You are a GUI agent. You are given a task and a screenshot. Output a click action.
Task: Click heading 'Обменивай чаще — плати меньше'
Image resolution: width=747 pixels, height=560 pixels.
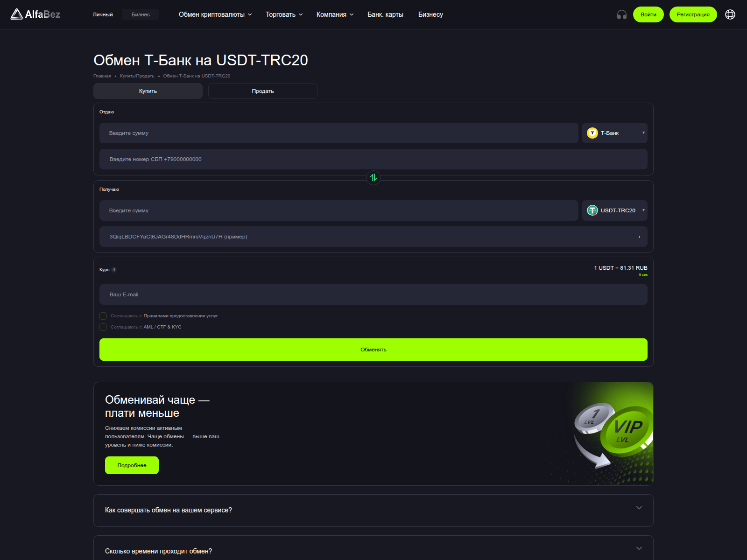point(157,406)
